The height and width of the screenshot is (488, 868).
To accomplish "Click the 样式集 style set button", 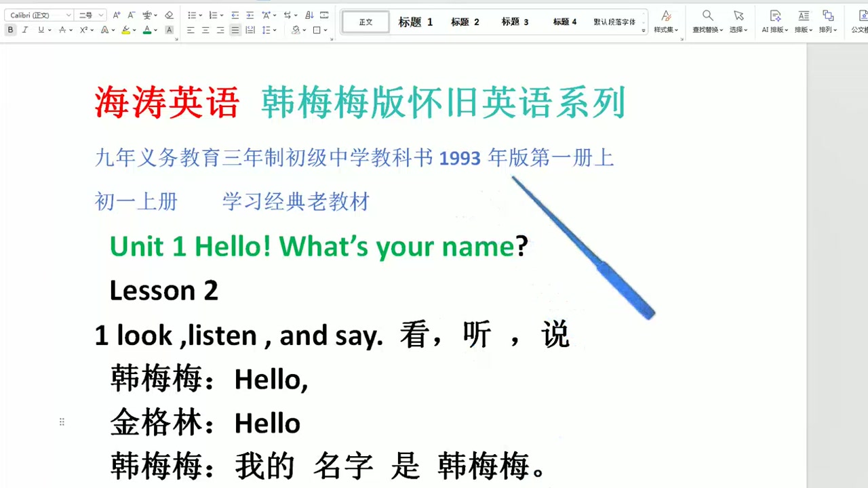I will (666, 22).
